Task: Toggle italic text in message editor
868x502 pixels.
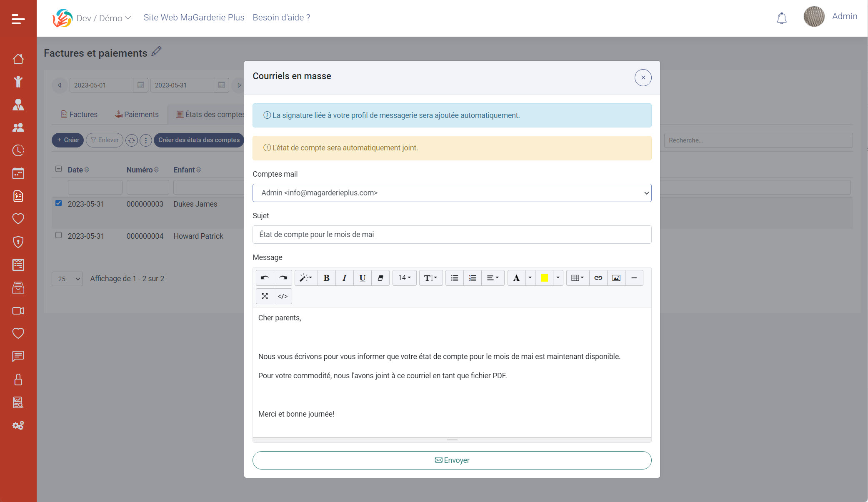Action: [x=344, y=278]
